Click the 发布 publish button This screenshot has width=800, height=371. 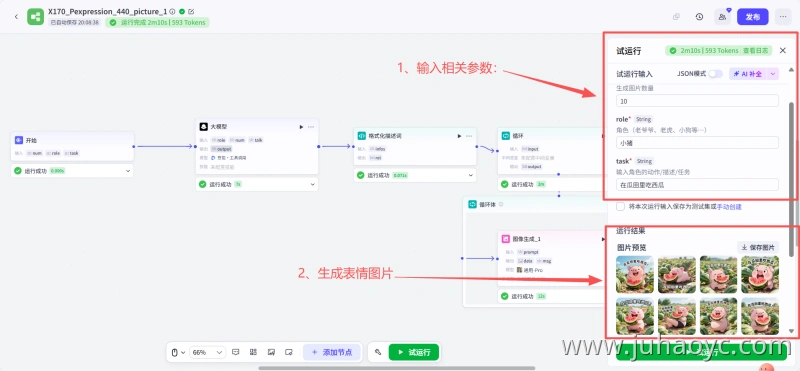coord(753,17)
